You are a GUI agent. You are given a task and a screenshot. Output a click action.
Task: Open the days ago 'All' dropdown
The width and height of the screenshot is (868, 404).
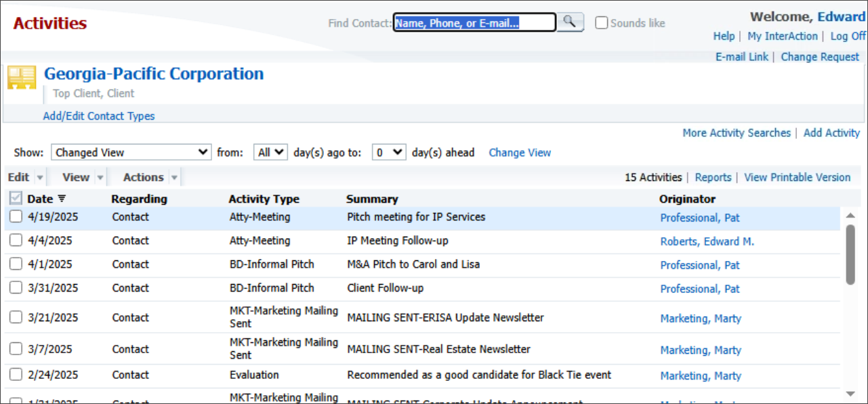tap(271, 153)
